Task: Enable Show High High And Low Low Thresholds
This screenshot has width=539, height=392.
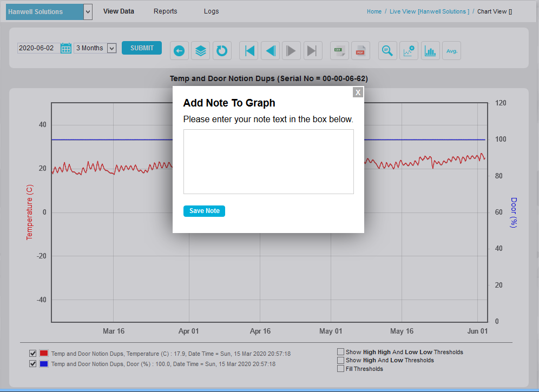Action: click(x=340, y=352)
